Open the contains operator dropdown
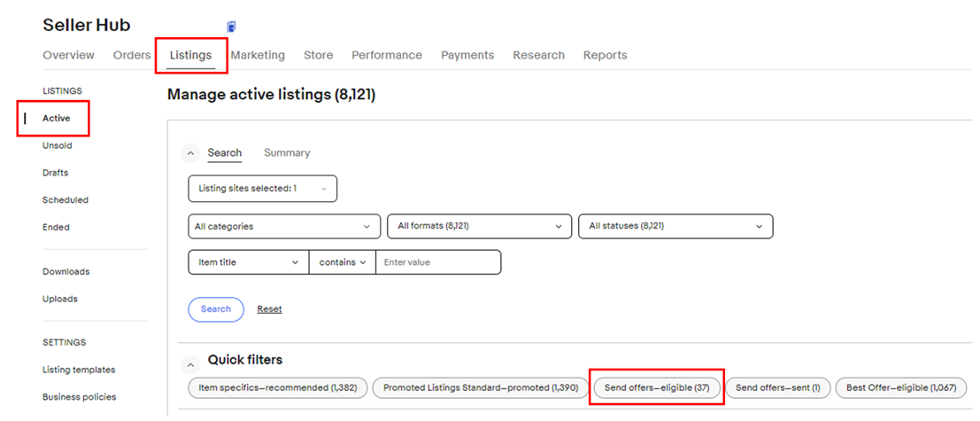 point(343,262)
